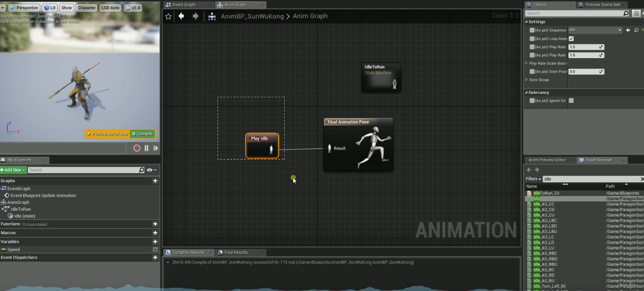Image resolution: width=644 pixels, height=291 pixels.
Task: Click the Result pose pin on Final Animation Pose
Action: pos(329,148)
